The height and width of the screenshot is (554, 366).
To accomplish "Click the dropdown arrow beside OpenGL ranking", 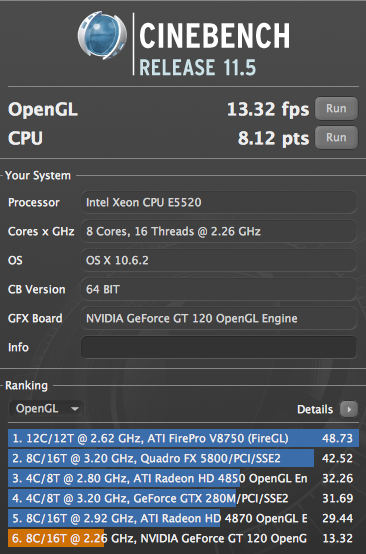I will [75, 409].
